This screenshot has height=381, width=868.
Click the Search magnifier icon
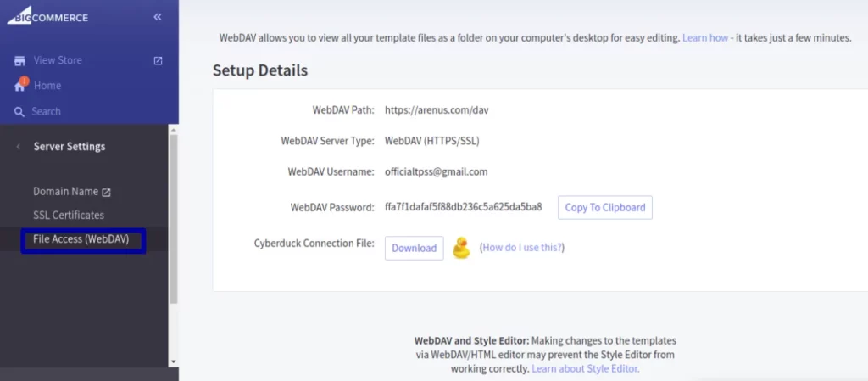[x=19, y=112]
